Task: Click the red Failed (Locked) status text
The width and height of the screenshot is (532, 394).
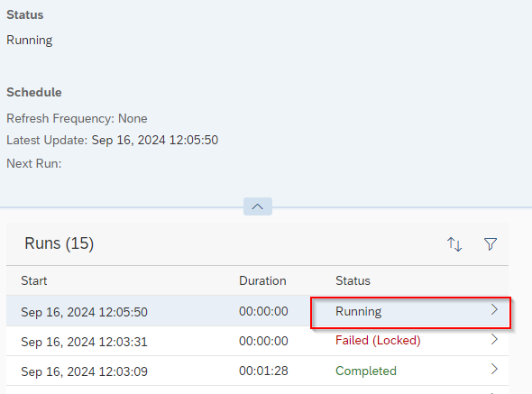Action: click(x=378, y=341)
